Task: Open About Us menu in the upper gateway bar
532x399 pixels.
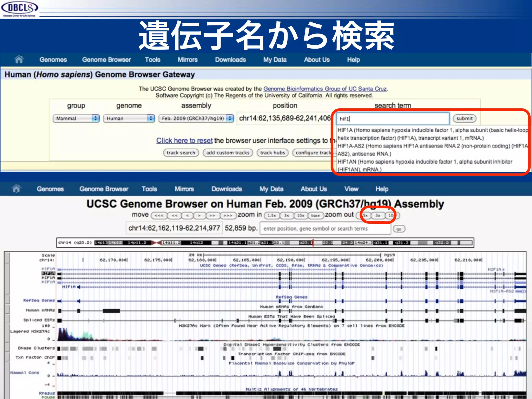Action: [317, 60]
